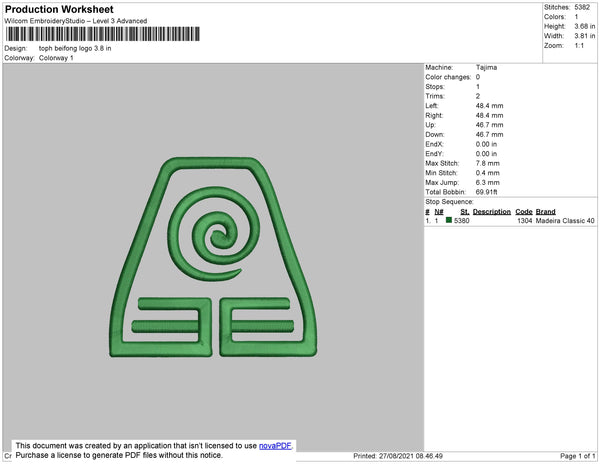Select the EndX value 0.00 in
Image resolution: width=600 pixels, height=464 pixels.
coord(486,144)
